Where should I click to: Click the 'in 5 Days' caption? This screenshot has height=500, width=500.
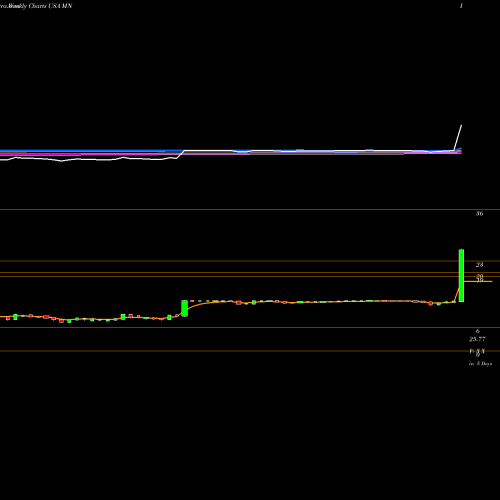pos(480,364)
